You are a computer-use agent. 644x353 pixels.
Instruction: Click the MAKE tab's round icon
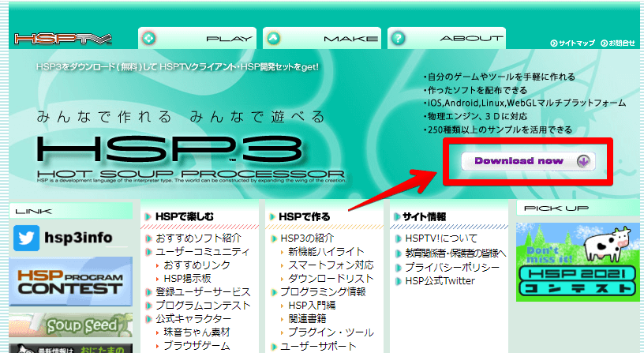click(x=274, y=38)
